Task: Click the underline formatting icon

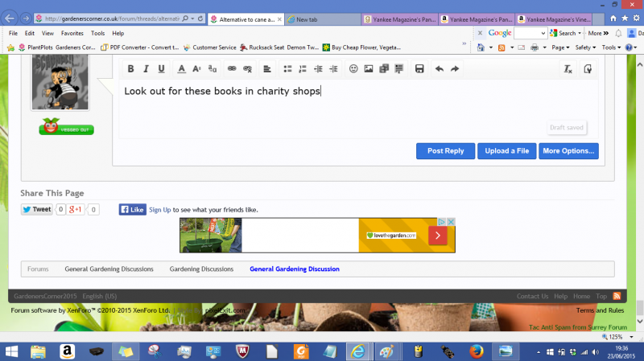Action: coord(161,69)
